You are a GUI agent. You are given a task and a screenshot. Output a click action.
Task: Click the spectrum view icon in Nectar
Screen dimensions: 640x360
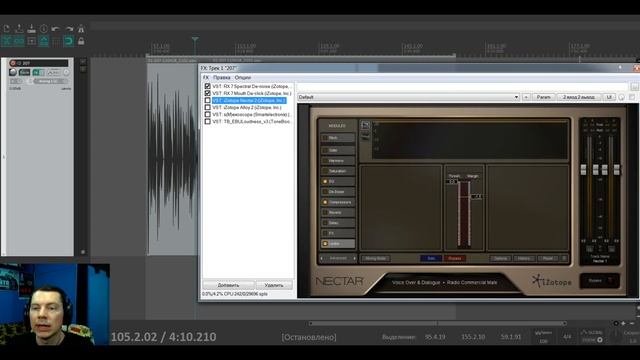click(365, 125)
